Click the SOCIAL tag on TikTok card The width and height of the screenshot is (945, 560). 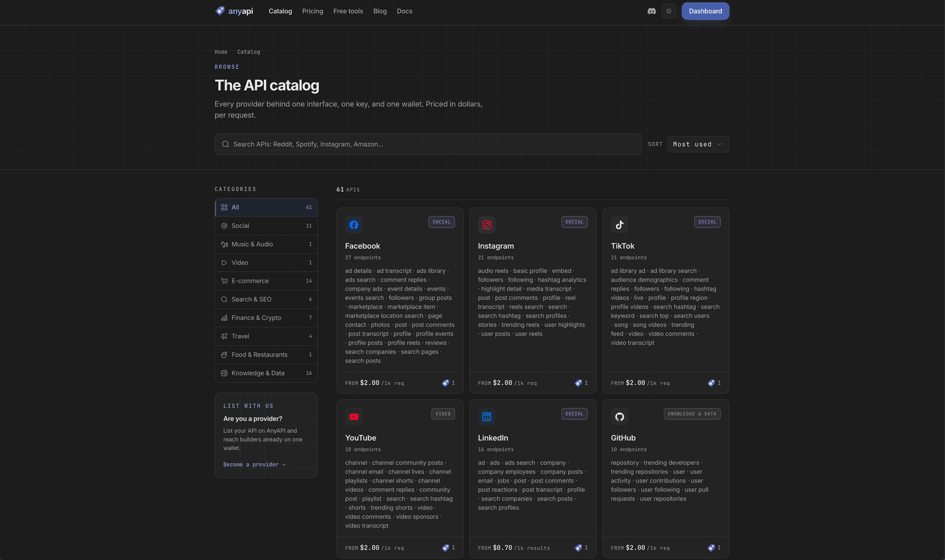pos(707,222)
